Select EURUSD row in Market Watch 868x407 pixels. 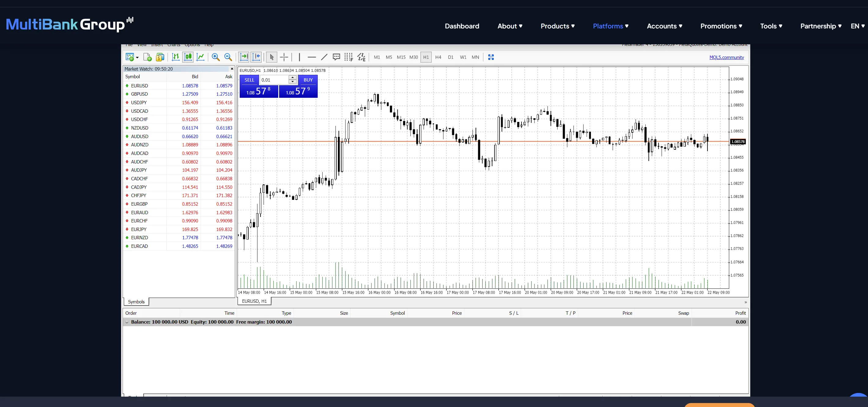(179, 86)
